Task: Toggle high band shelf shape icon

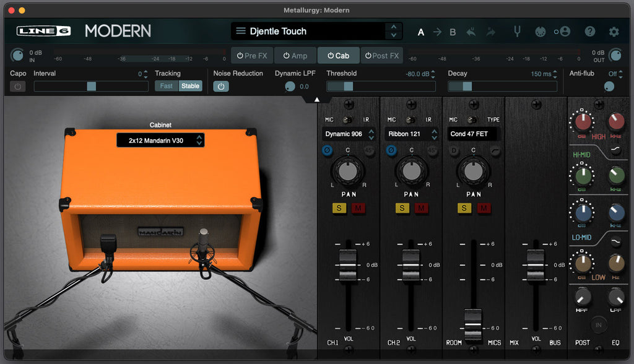Action: coord(615,149)
